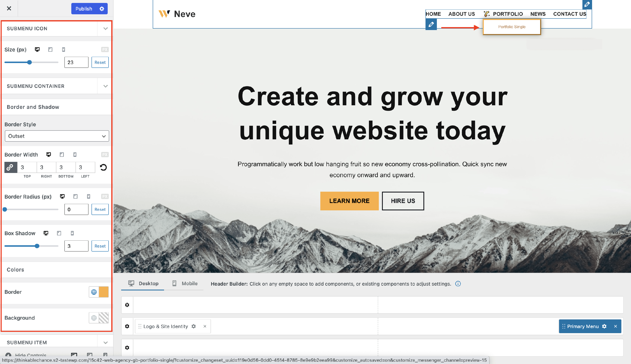Click the Publish settings gear icon
This screenshot has height=364, width=631.
coord(102,9)
